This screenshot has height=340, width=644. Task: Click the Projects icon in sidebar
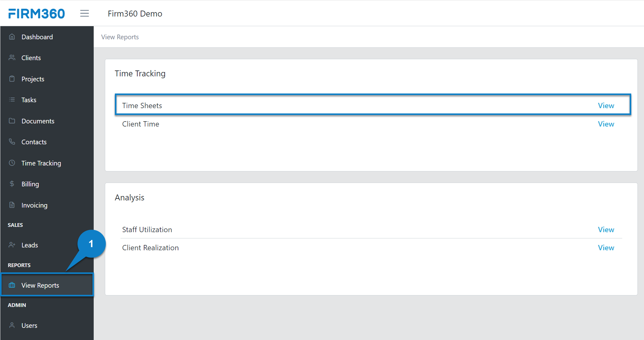pyautogui.click(x=12, y=79)
